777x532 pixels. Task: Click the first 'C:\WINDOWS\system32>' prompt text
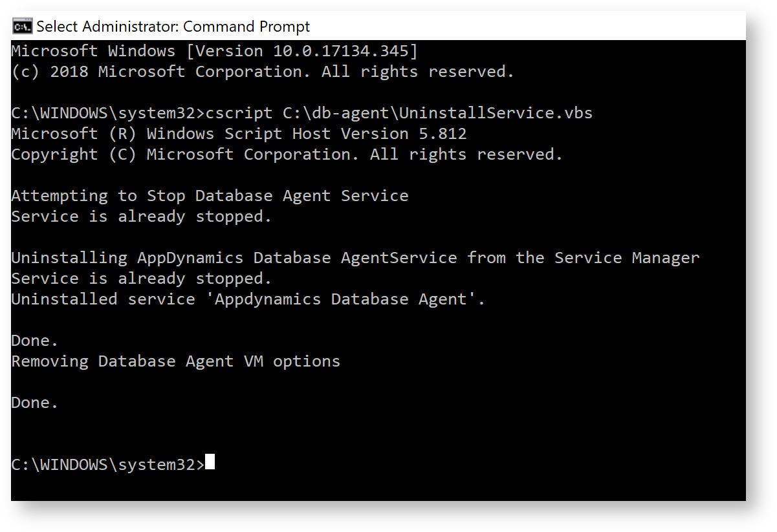point(108,113)
